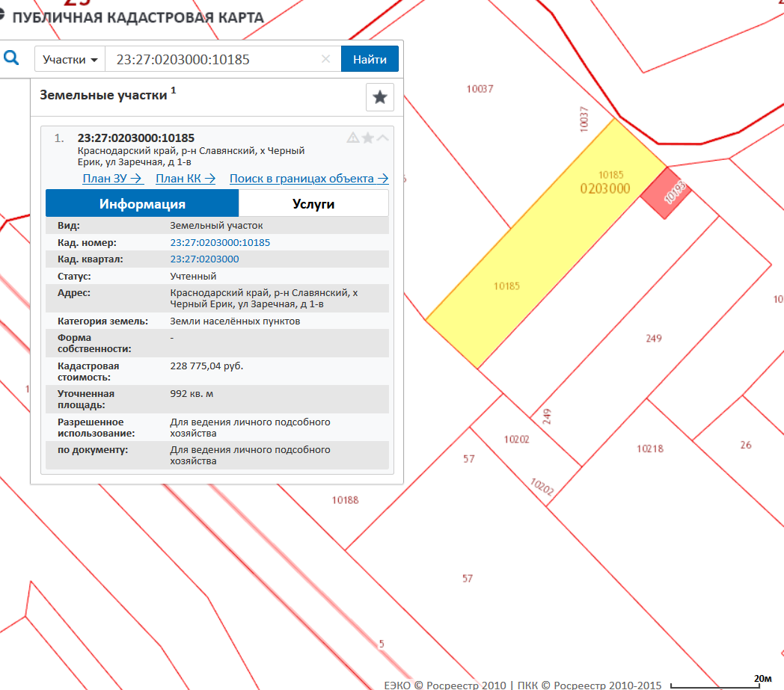Open the План КК link

(x=186, y=179)
